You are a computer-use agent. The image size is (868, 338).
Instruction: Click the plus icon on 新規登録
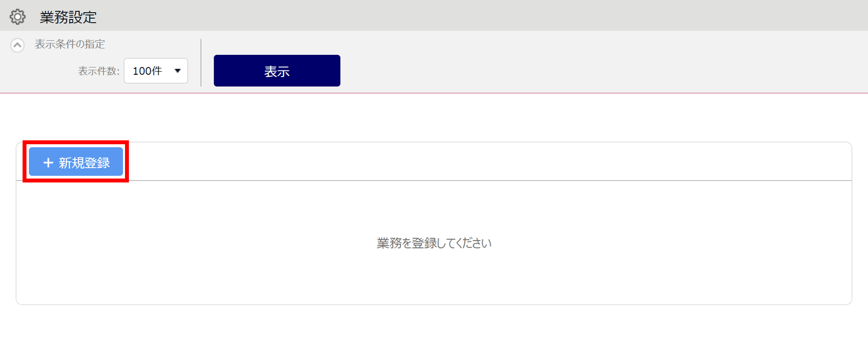click(48, 163)
